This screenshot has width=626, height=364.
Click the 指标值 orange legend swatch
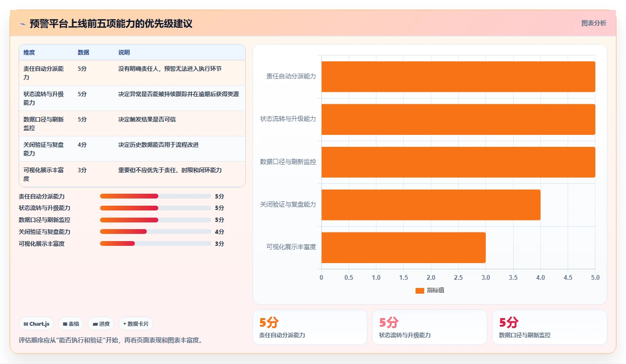420,291
